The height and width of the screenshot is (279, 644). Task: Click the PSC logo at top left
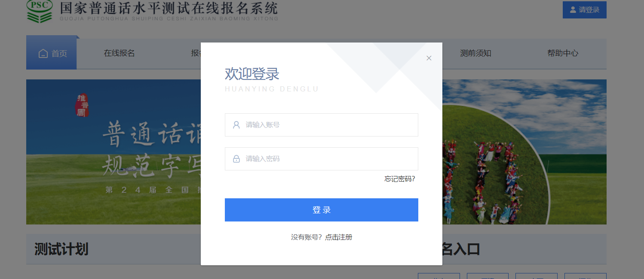tap(40, 11)
